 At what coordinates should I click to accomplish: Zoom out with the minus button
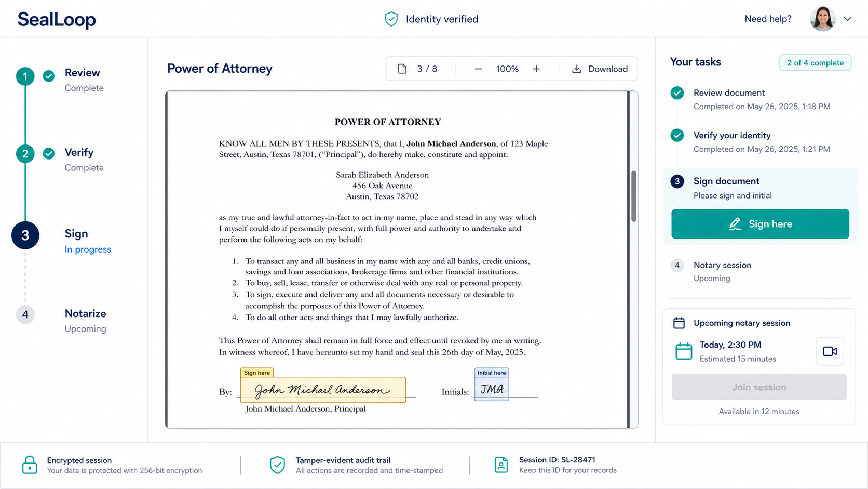coord(478,69)
